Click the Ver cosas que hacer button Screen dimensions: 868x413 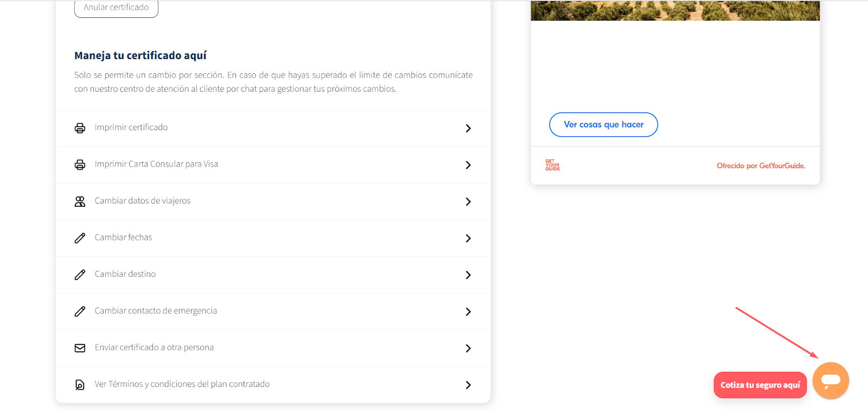coord(603,125)
